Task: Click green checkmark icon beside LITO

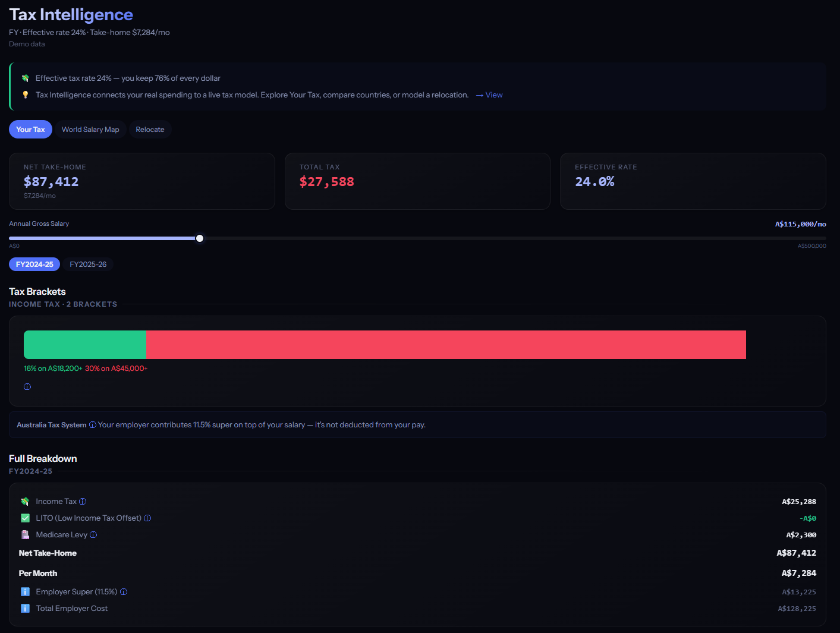Action: click(25, 518)
